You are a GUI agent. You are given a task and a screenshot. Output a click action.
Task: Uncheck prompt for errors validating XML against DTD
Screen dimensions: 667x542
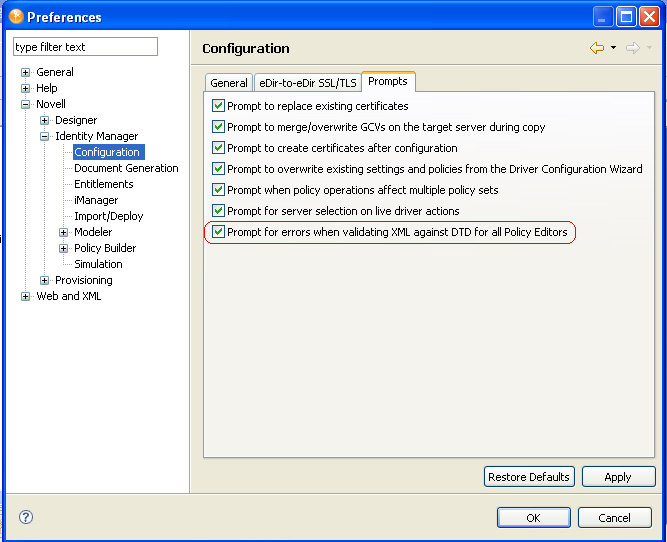(218, 231)
